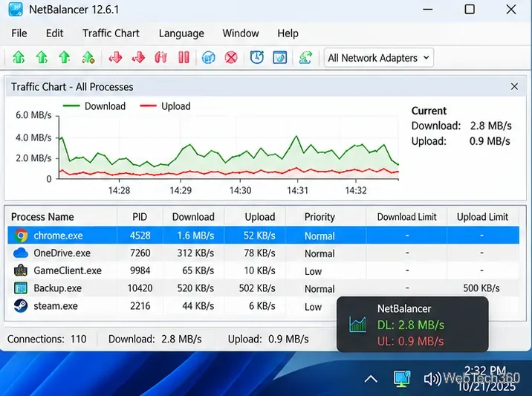The height and width of the screenshot is (396, 532).
Task: Click the green up-arrow icon with gear badge
Action: (x=88, y=58)
